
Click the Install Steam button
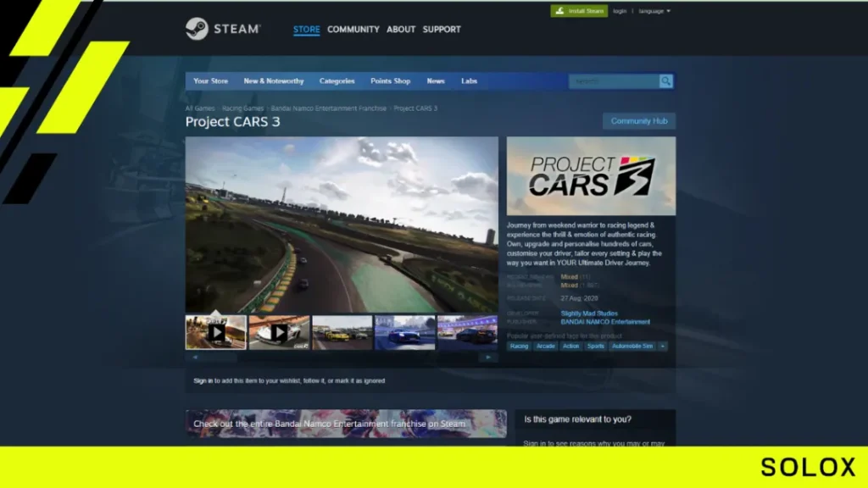tap(579, 11)
